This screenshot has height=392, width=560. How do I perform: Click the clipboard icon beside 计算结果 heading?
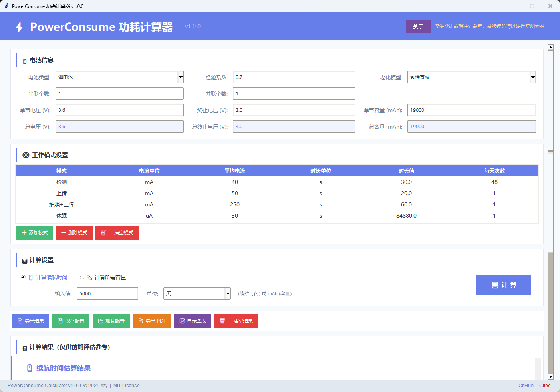point(25,348)
